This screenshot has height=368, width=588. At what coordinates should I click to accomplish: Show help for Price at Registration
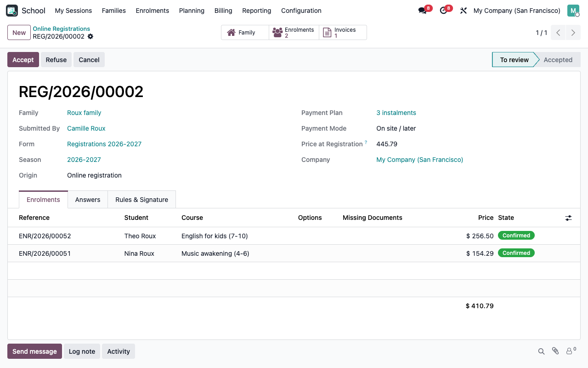(x=366, y=143)
